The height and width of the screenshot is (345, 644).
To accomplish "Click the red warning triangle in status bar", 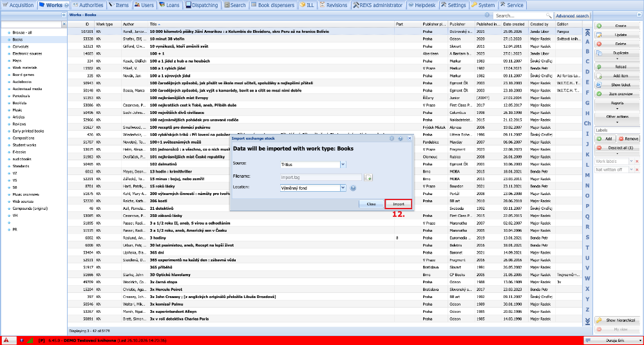I will pos(6,340).
